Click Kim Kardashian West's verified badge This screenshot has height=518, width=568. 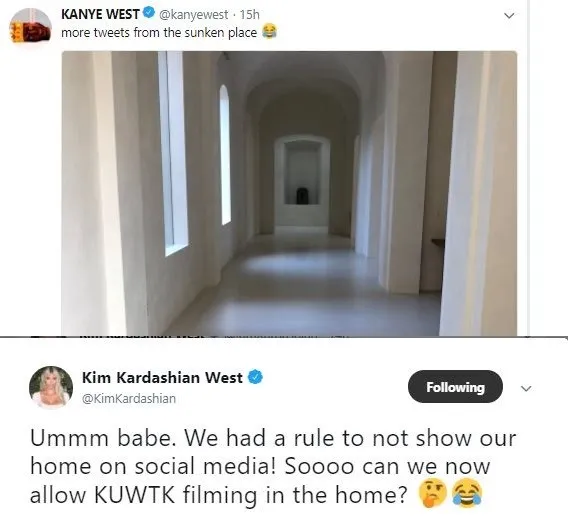point(255,377)
